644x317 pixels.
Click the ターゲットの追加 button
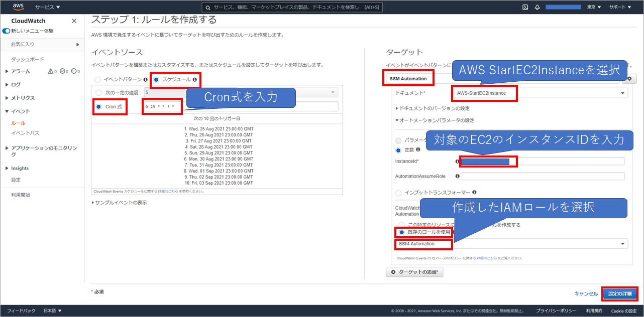pyautogui.click(x=414, y=272)
